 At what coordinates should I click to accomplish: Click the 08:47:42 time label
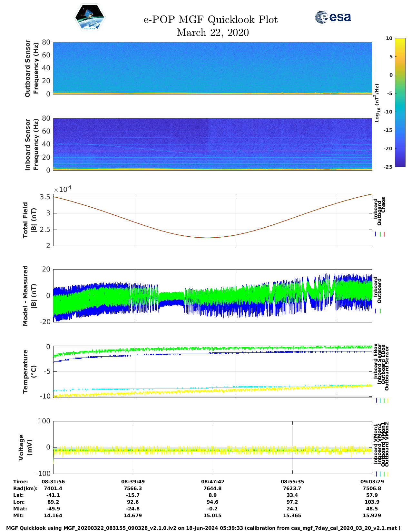pos(212,482)
